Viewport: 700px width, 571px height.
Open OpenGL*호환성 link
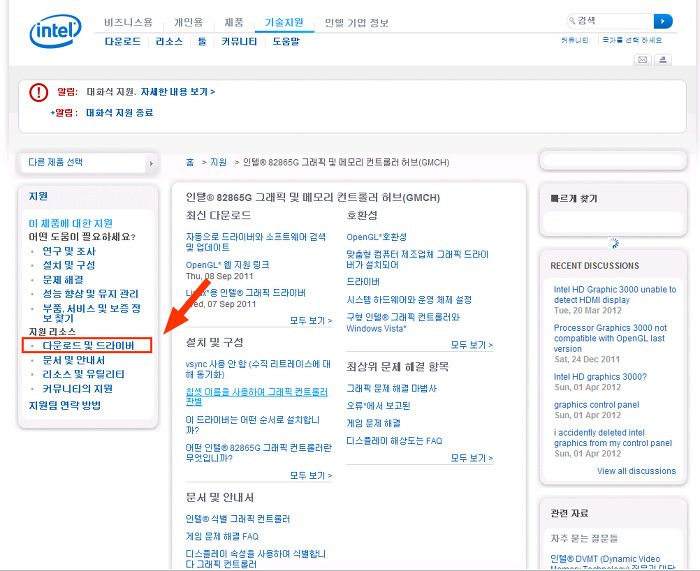tap(376, 237)
